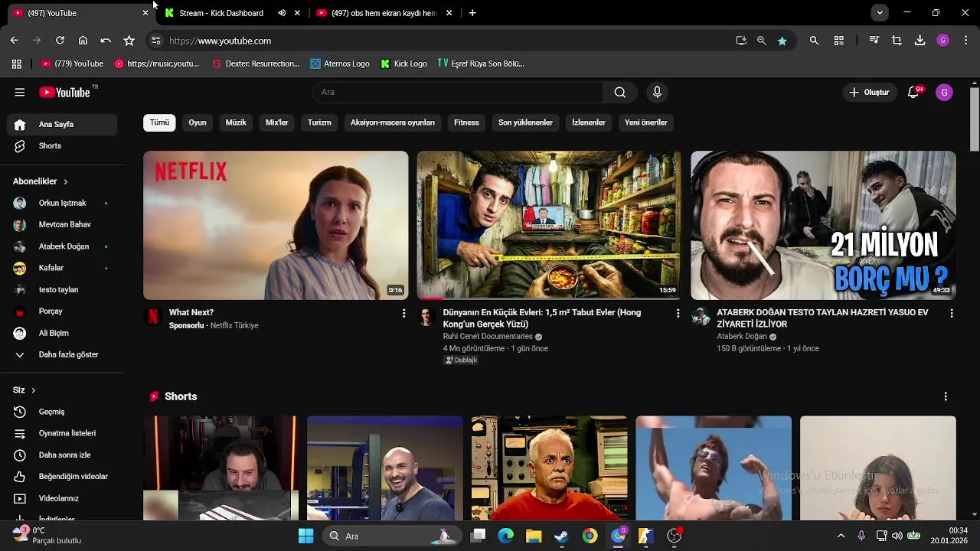The height and width of the screenshot is (551, 980).
Task: Open Netflix What Next? ad thumbnail
Action: pyautogui.click(x=276, y=225)
